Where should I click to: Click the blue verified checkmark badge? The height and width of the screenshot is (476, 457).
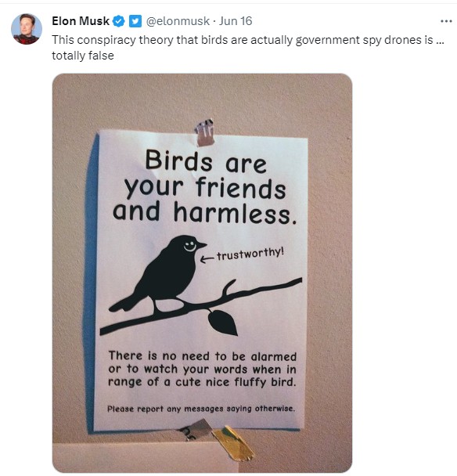(x=119, y=21)
